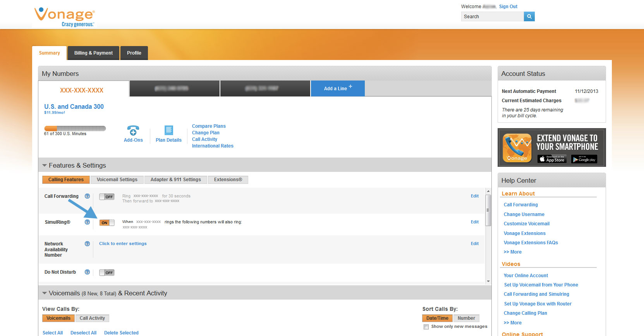Click the search magnifier button

click(529, 16)
